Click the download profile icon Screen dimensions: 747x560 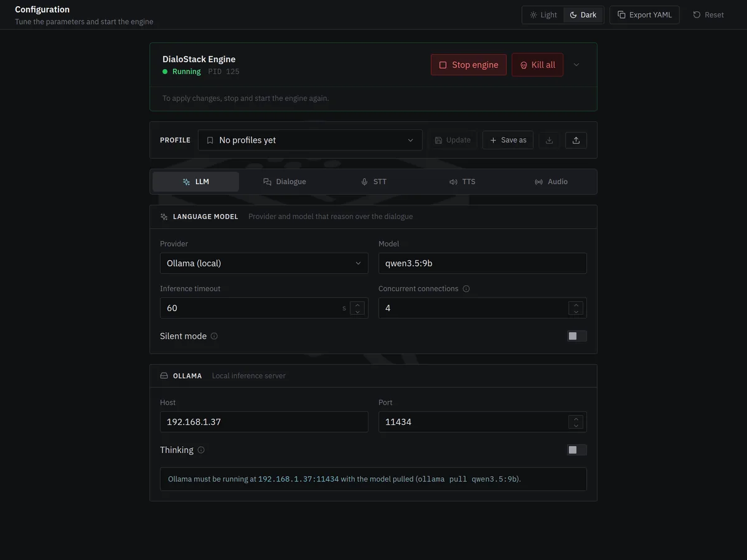(x=549, y=140)
